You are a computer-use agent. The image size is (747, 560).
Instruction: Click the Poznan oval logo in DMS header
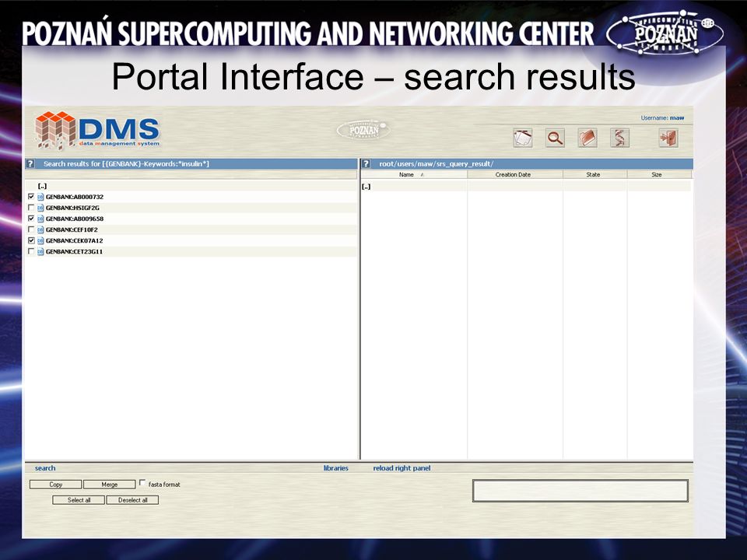coord(363,130)
